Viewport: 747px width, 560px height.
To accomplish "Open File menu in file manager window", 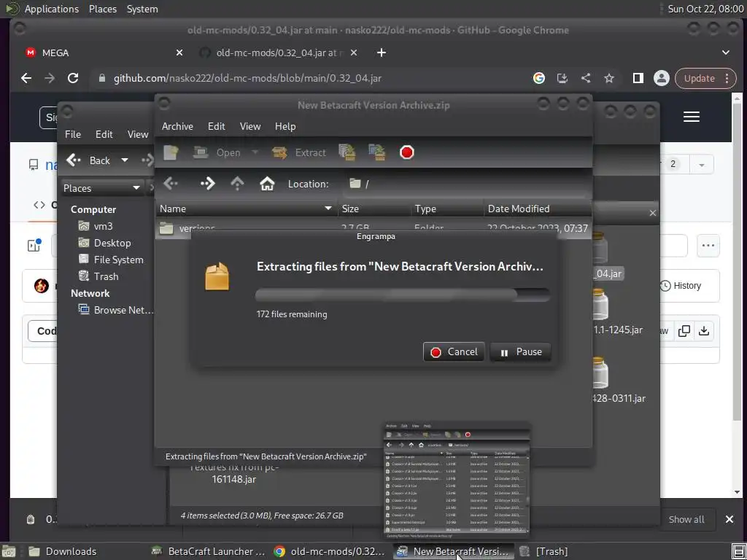I will [73, 134].
